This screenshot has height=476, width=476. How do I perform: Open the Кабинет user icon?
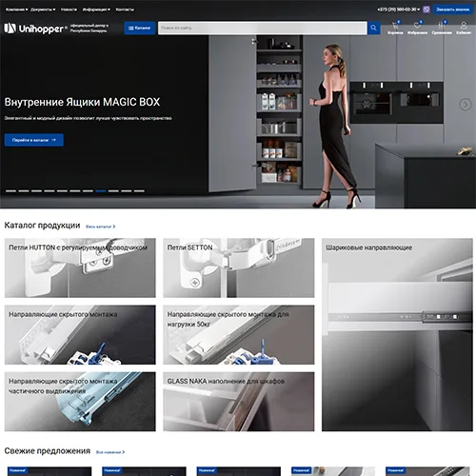click(464, 28)
